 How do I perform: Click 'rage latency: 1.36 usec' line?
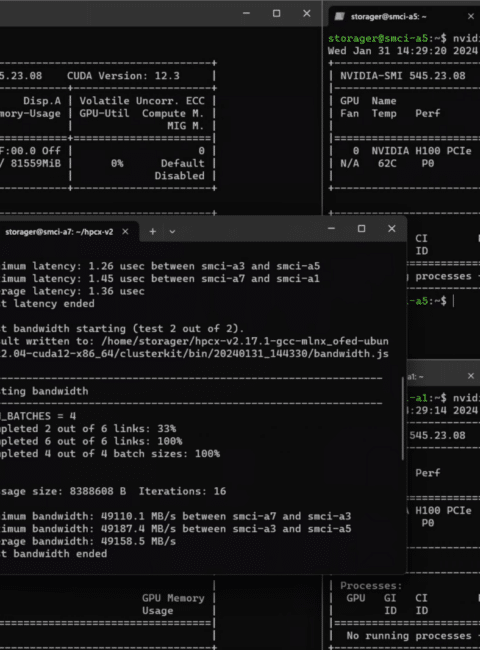pyautogui.click(x=72, y=291)
